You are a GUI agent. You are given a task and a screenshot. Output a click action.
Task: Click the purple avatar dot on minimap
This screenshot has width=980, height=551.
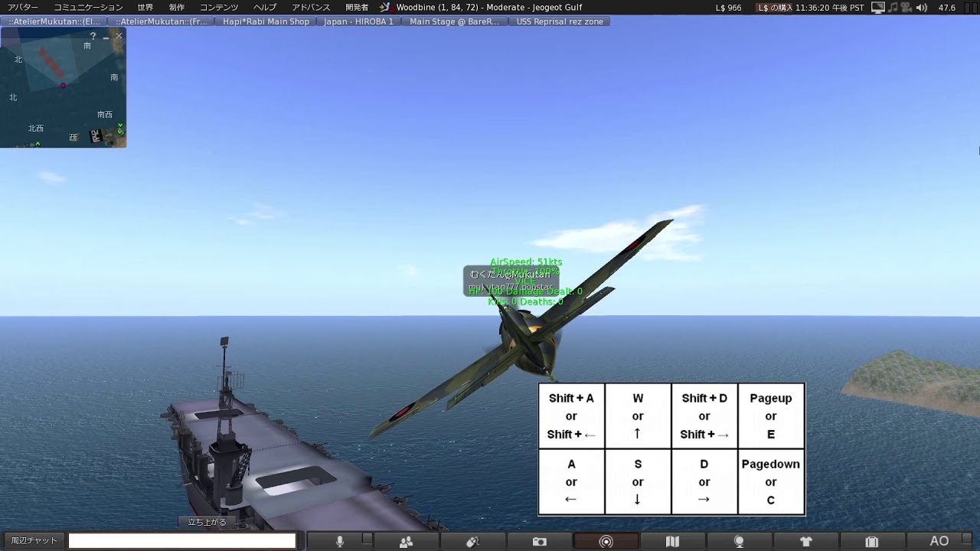pos(64,85)
